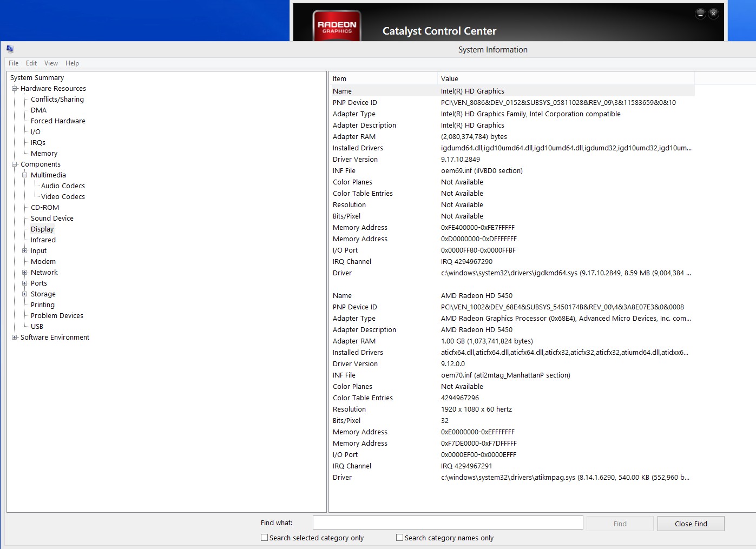This screenshot has width=756, height=549.
Task: Click the igdkmd64.sys driver path value
Action: (566, 273)
